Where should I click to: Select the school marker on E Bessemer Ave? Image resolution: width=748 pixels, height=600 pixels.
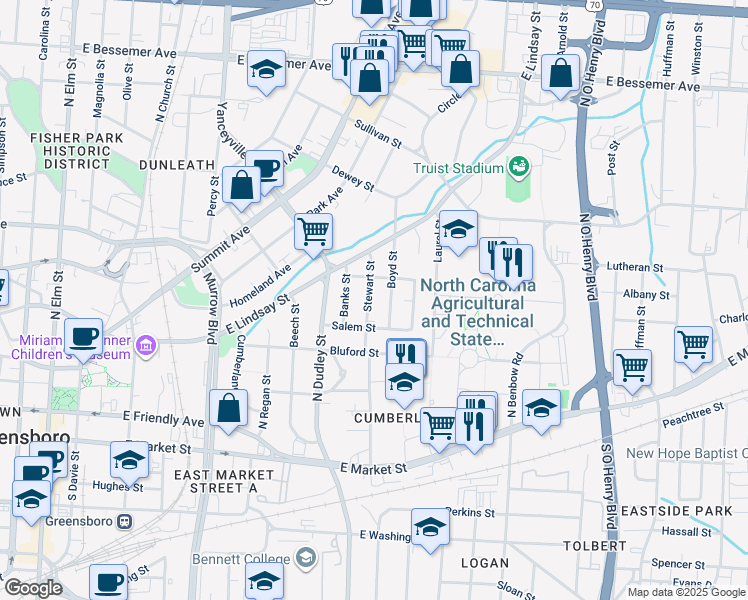[x=267, y=71]
